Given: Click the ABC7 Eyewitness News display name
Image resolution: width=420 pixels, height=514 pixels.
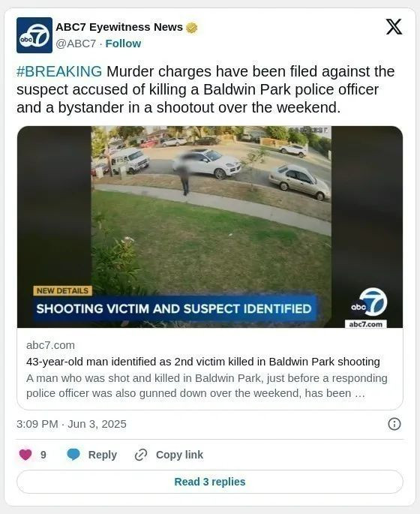Looking at the screenshot, I should click(x=119, y=27).
